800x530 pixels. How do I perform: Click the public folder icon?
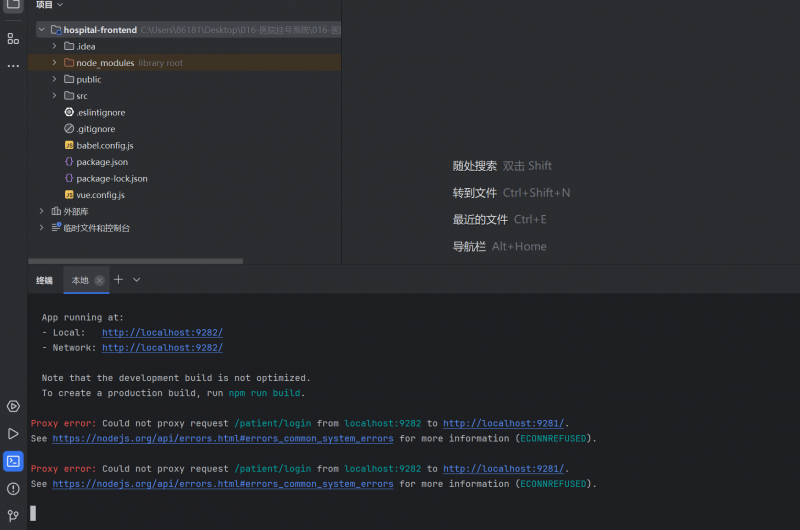tap(69, 79)
